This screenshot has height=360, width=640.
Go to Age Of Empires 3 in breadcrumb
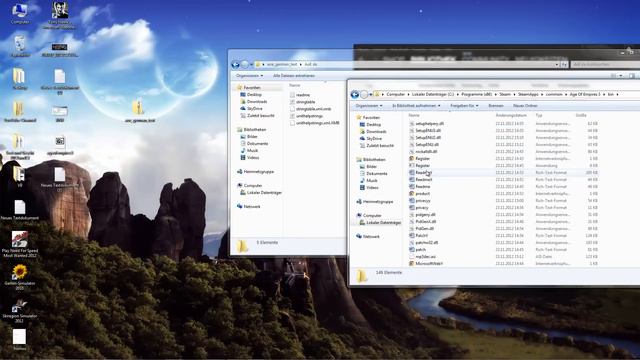[x=585, y=94]
